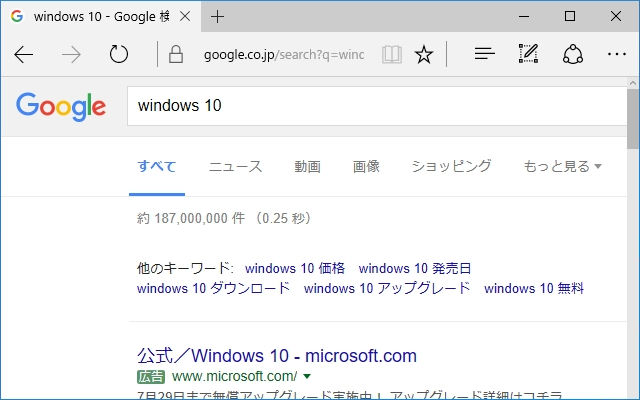This screenshot has height=400, width=640.
Task: Select the すべて tab
Action: click(157, 167)
